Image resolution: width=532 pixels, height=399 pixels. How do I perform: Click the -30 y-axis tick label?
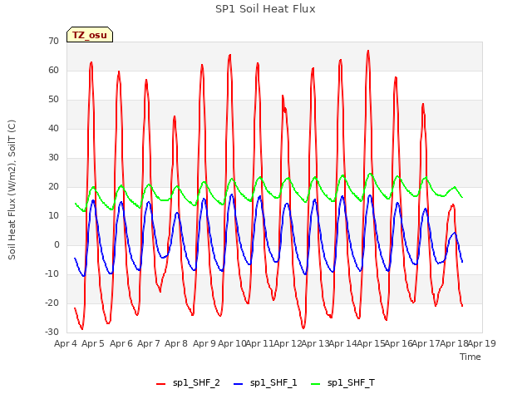tap(52, 332)
